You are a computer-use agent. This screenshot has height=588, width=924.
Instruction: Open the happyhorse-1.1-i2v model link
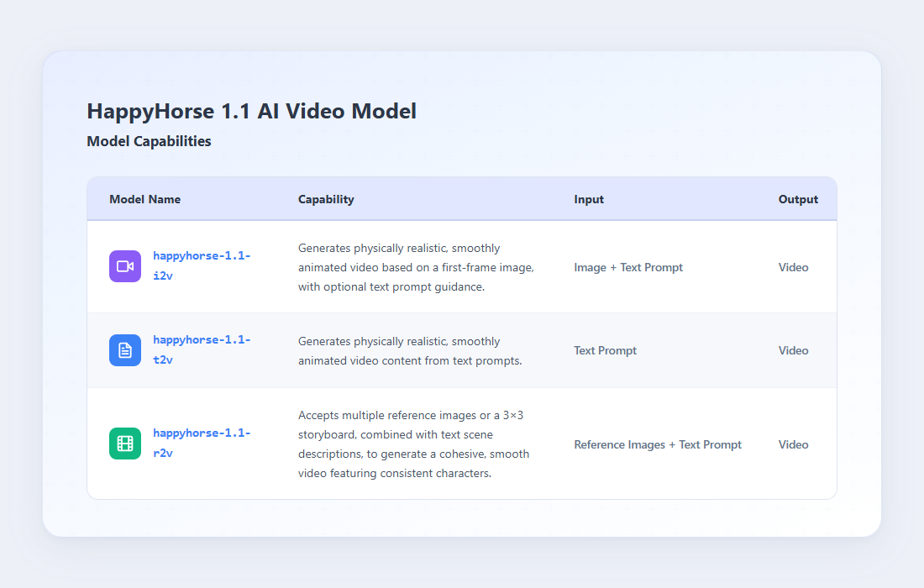[202, 265]
